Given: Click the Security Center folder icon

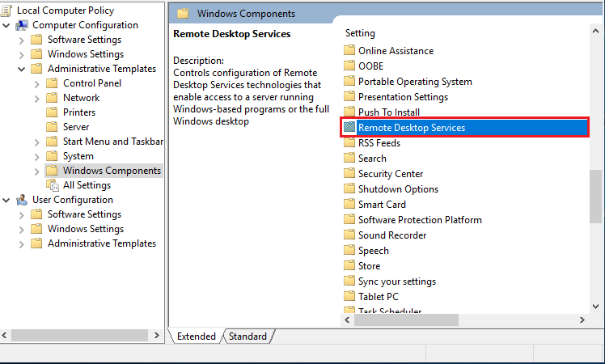Looking at the screenshot, I should [x=349, y=174].
